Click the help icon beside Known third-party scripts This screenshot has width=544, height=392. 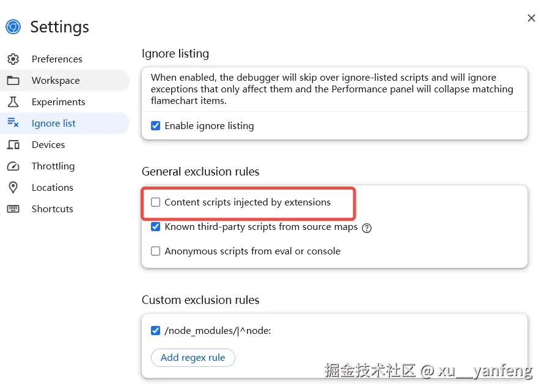(367, 227)
